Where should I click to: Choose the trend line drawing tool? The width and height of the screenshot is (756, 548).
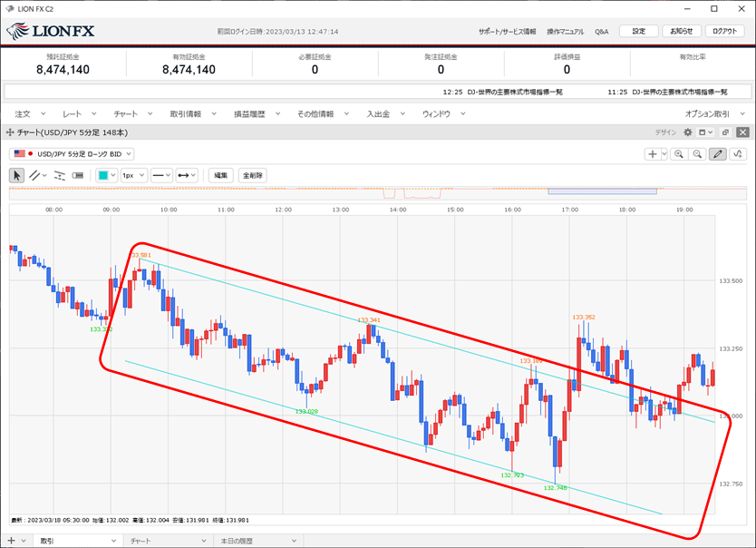[x=34, y=176]
